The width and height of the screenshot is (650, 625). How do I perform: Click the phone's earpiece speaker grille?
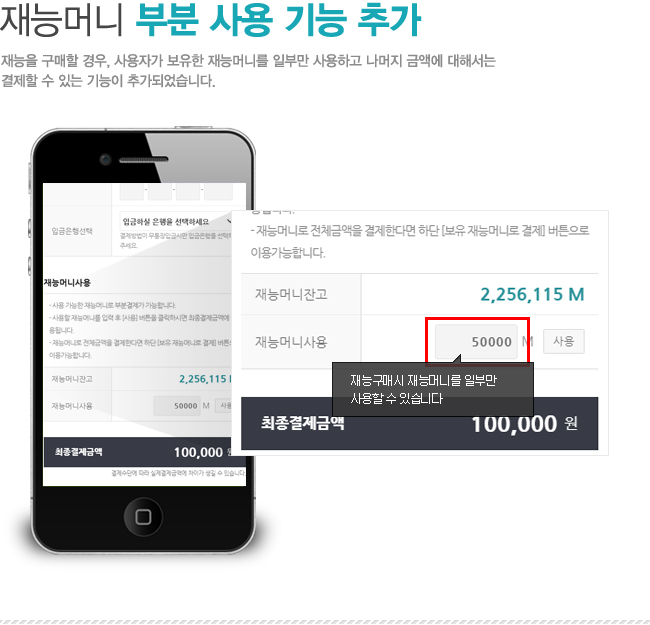coord(143,160)
